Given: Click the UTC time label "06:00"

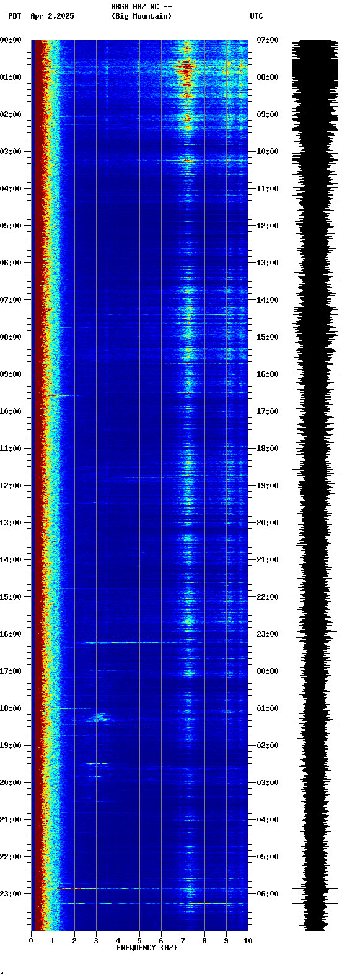Looking at the screenshot, I should (268, 894).
